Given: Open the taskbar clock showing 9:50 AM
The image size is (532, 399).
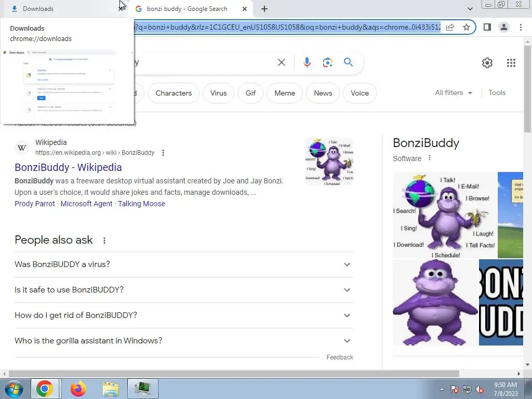Looking at the screenshot, I should pyautogui.click(x=506, y=389).
